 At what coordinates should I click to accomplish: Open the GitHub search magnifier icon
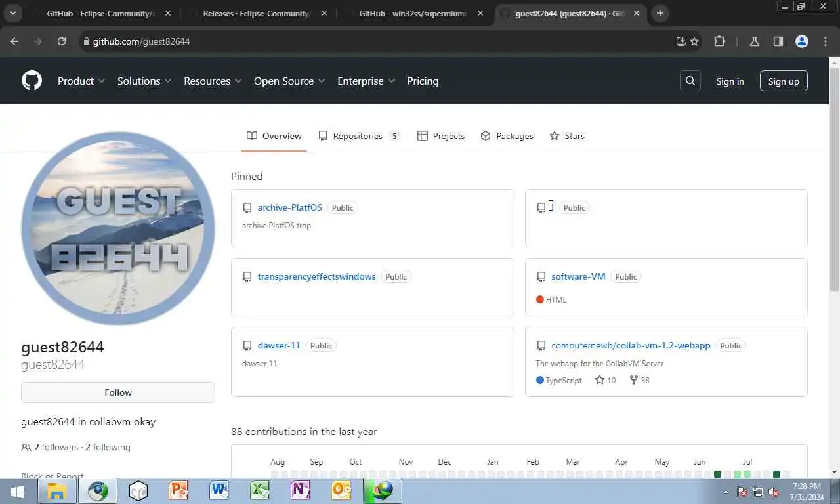point(690,81)
